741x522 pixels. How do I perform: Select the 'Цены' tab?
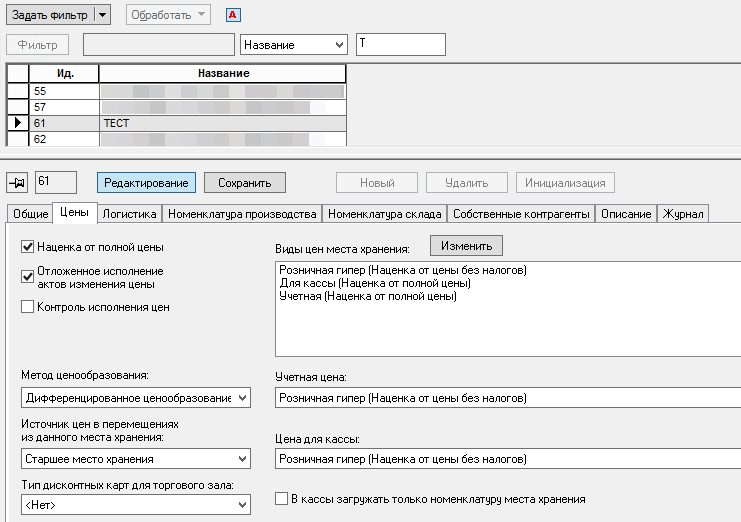[74, 213]
